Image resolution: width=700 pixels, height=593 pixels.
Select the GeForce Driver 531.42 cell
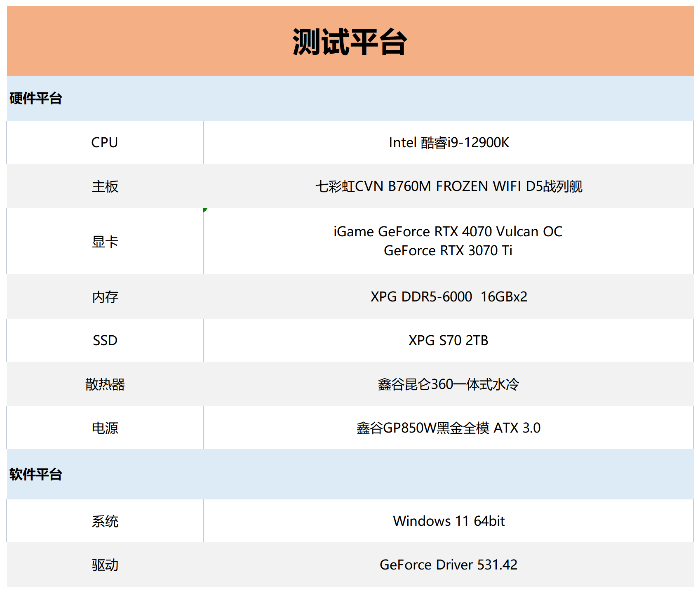pos(449,565)
